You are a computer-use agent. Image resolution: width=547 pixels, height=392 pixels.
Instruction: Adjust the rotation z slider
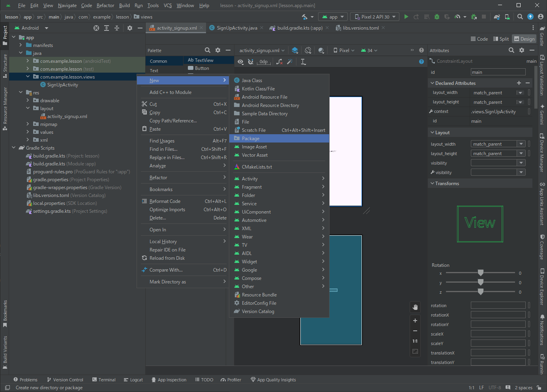pos(481,292)
